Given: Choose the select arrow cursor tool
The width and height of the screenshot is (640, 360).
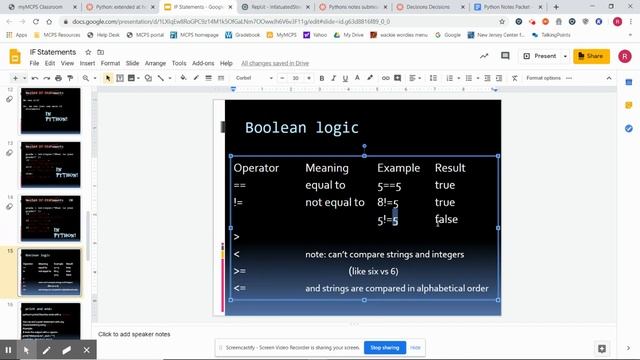Looking at the screenshot, I should tap(108, 78).
